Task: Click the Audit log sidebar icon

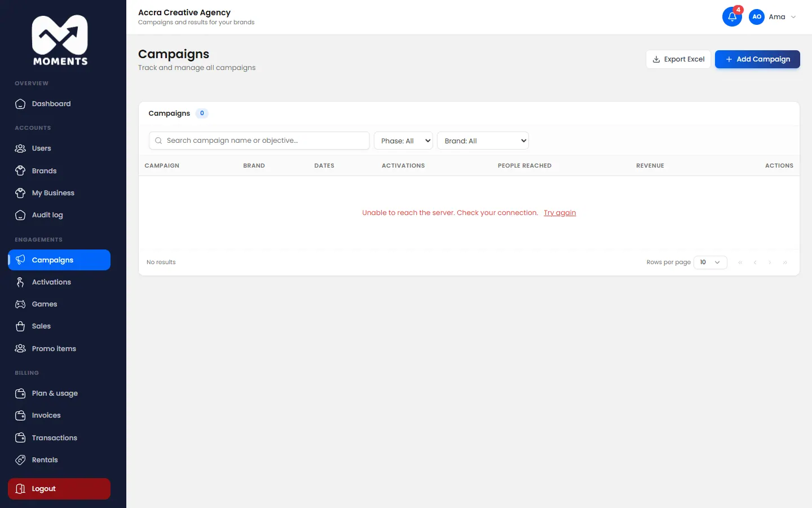Action: 20,215
